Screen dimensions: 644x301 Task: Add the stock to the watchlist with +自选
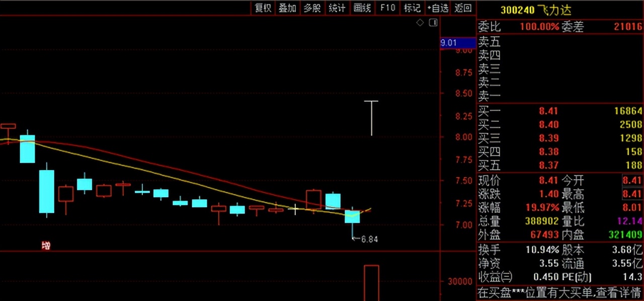[x=437, y=8]
